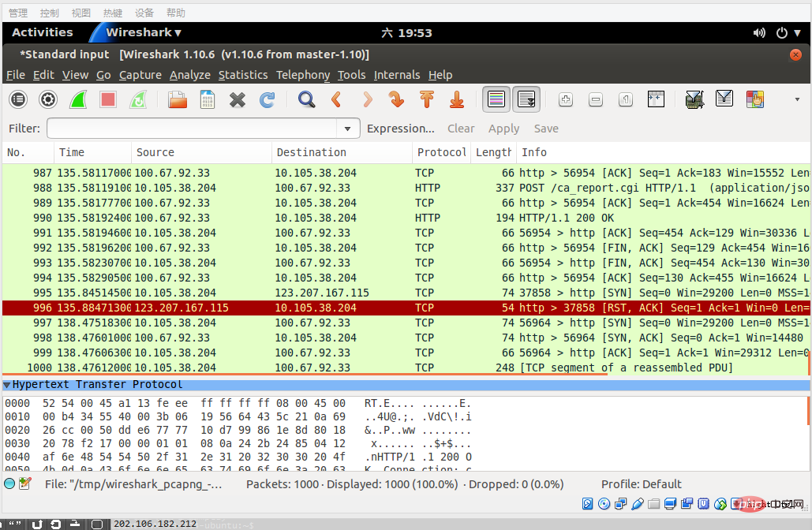Restart the current capture icon
Viewport: 812px width, 530px height.
tap(138, 99)
